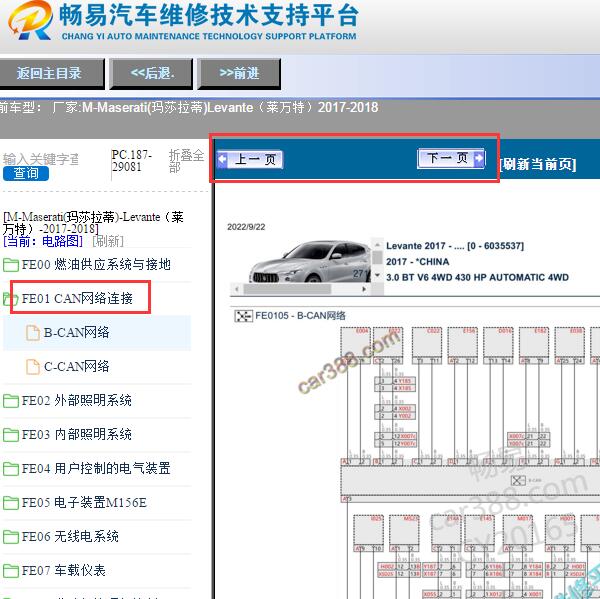Focus the 输入关键字 search input field
Screen dimensions: 600x599
[41, 159]
